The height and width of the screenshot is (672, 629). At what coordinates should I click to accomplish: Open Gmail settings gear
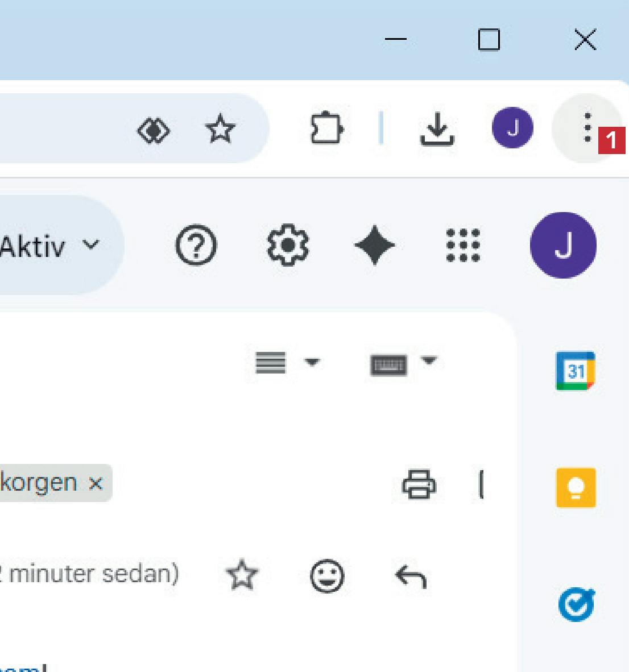(x=288, y=246)
